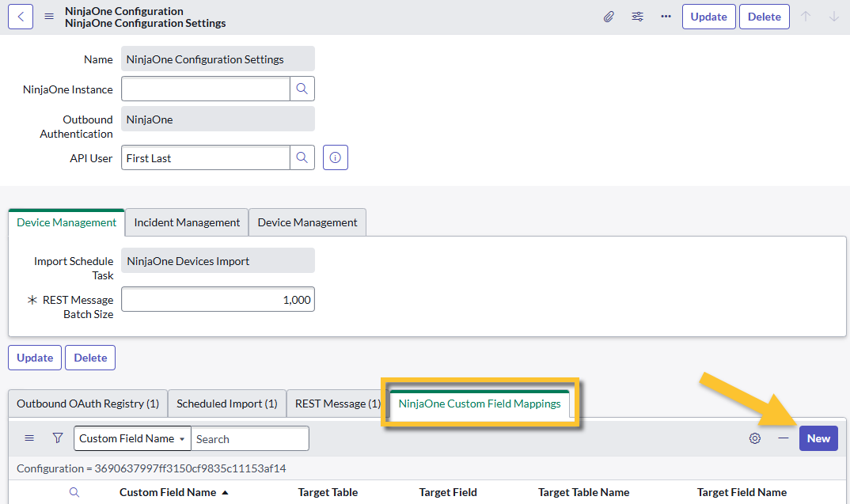Switch to the Incident Management tab
This screenshot has height=504, width=850.
[x=186, y=222]
